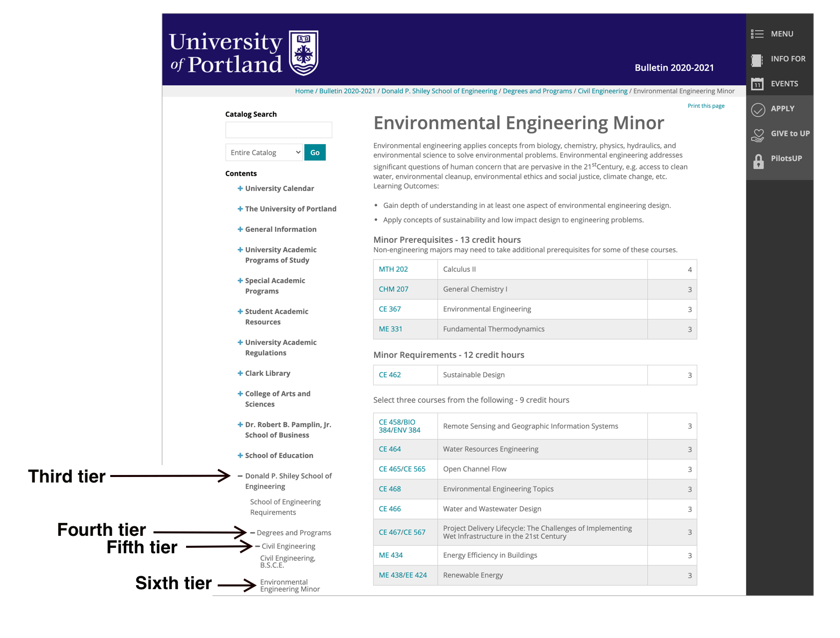The width and height of the screenshot is (840, 638).
Task: Click into the Catalog Search text field
Action: pyautogui.click(x=278, y=130)
